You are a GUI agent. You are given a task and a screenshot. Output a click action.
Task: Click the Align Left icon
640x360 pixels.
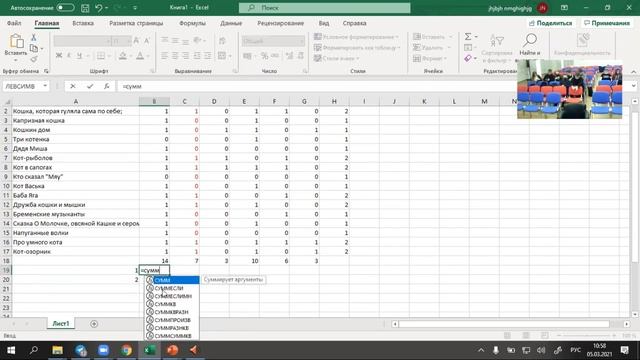[x=164, y=56]
